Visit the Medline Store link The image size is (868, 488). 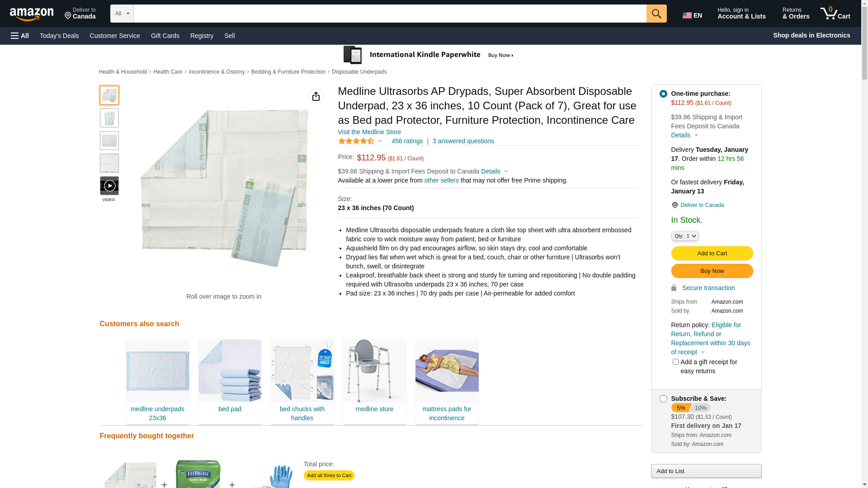(369, 132)
